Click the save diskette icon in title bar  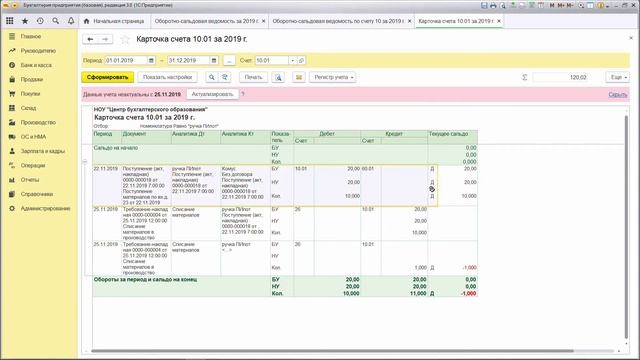click(484, 5)
